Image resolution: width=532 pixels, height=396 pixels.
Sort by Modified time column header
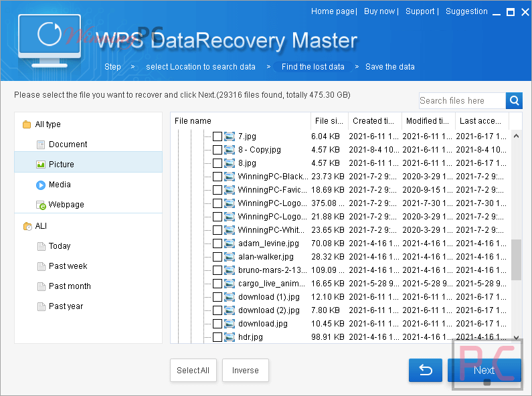click(428, 121)
